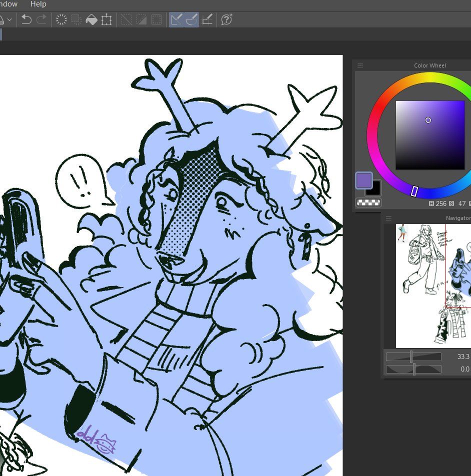Click the Invert Selected Area icon
The width and height of the screenshot is (471, 476).
[x=141, y=19]
